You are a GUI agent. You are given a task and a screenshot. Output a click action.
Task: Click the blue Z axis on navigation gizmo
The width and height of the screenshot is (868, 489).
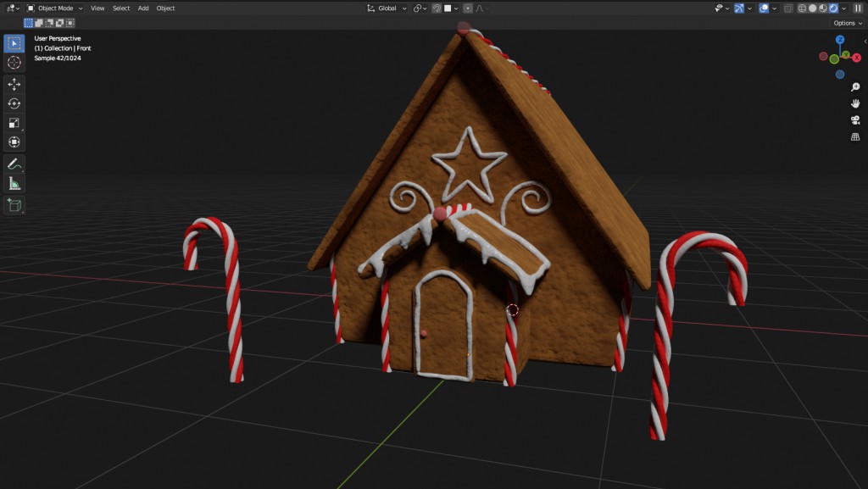tap(840, 40)
